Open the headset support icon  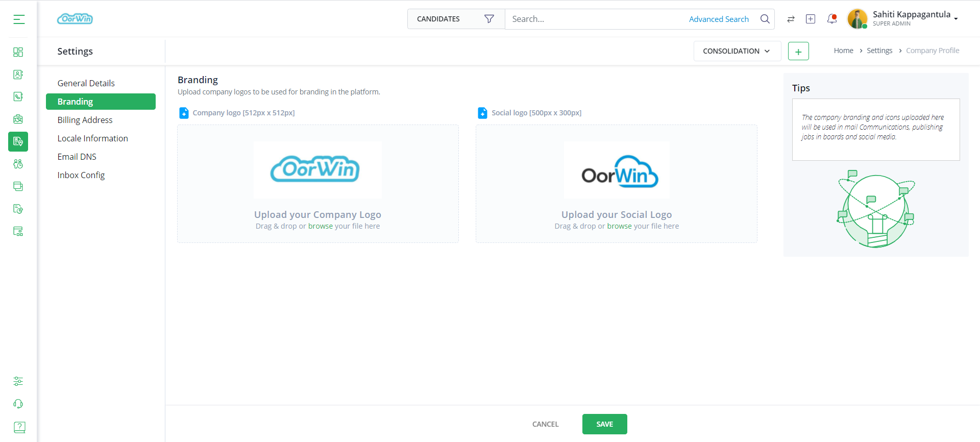[x=18, y=404]
